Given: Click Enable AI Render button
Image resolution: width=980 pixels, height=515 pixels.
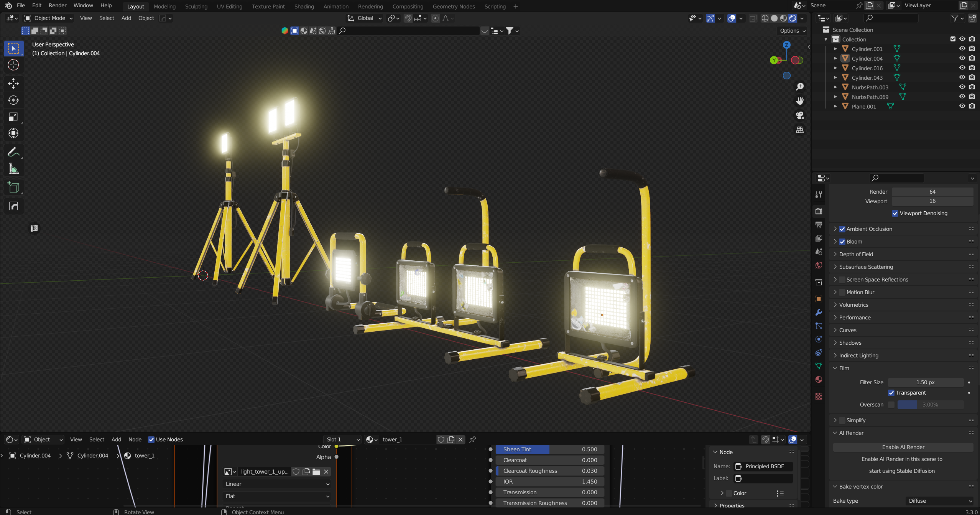Looking at the screenshot, I should click(x=903, y=447).
